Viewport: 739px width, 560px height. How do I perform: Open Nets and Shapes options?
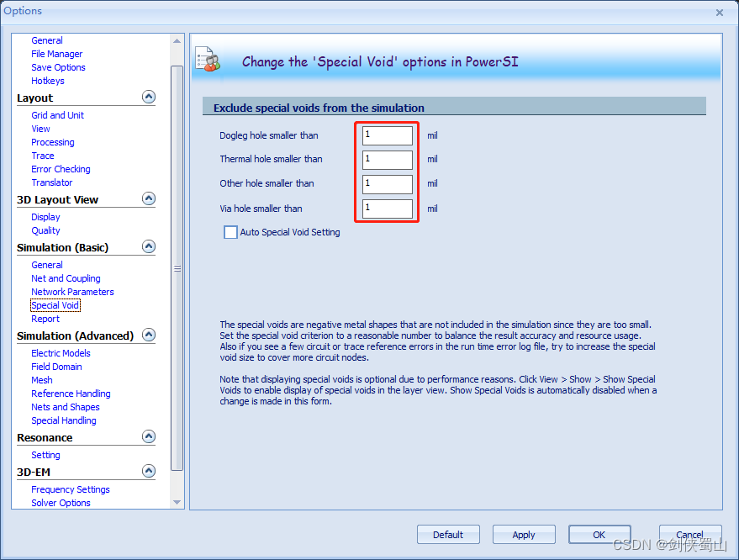click(x=66, y=407)
